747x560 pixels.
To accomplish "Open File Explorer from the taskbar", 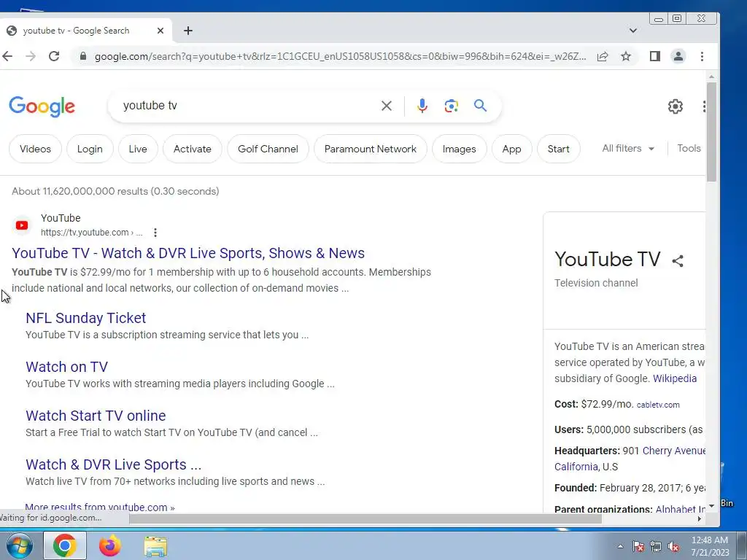I will click(155, 547).
